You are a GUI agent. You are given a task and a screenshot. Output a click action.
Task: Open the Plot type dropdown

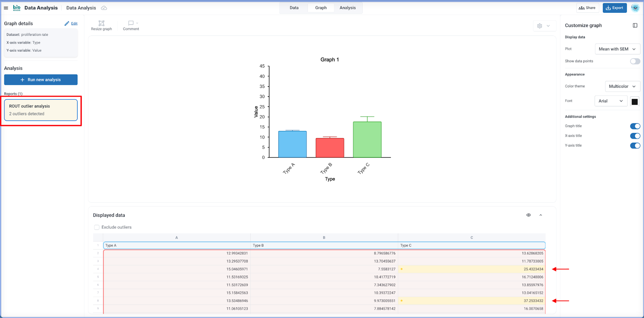tap(617, 49)
